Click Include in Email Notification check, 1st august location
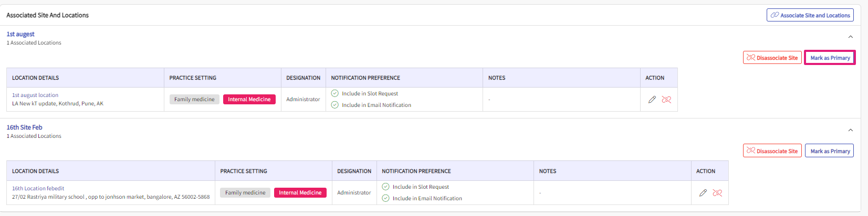 334,105
